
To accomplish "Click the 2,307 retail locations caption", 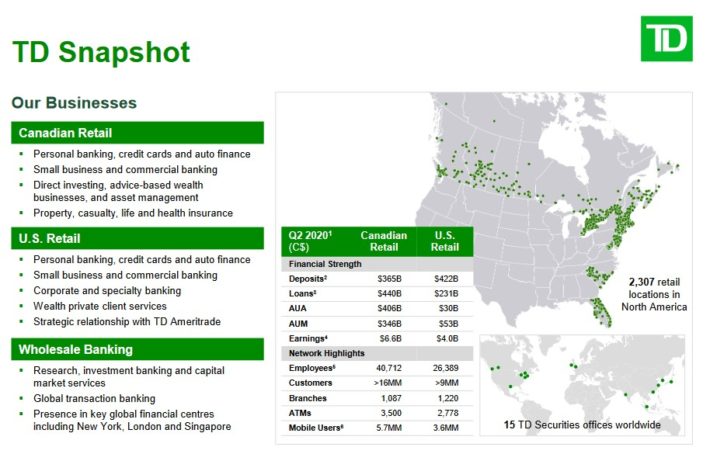I will click(x=657, y=294).
